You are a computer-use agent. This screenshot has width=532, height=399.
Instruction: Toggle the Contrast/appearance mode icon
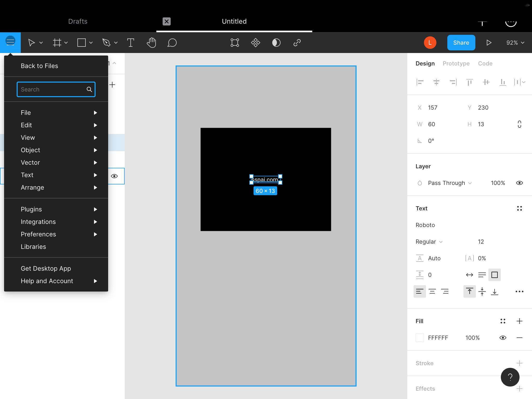(276, 42)
